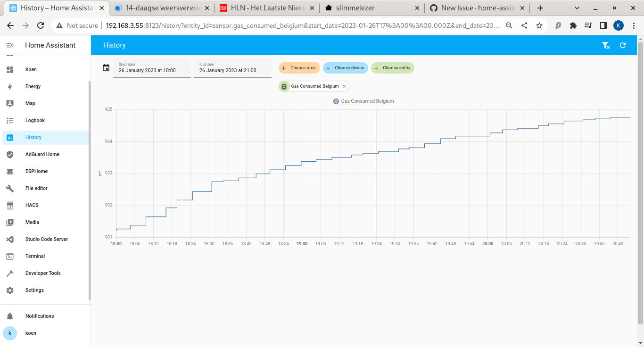This screenshot has height=347, width=644.
Task: Open the calendar date picker icon
Action: point(106,67)
